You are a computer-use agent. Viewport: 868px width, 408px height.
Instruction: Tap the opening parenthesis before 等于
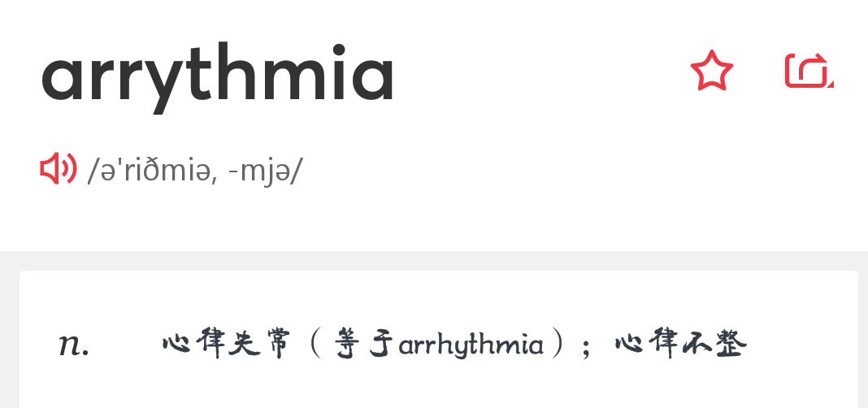pos(315,345)
